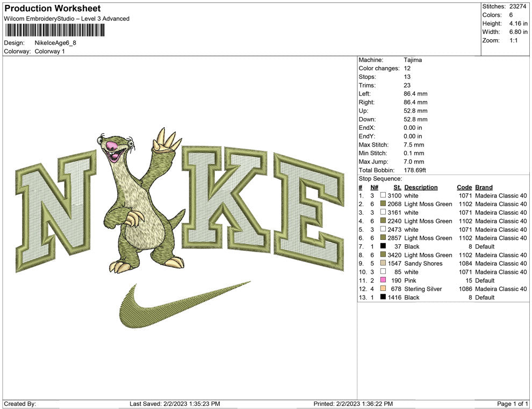Click the Color changes value '12'

(407, 69)
